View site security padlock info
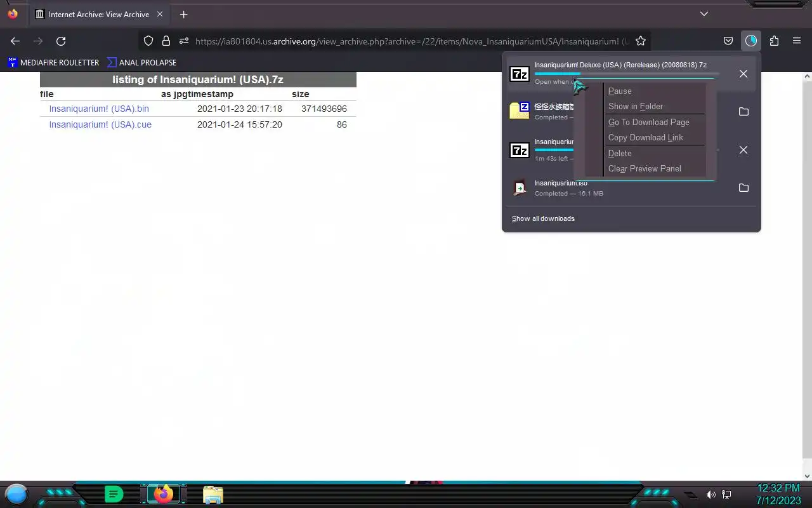This screenshot has height=508, width=812. 166,41
